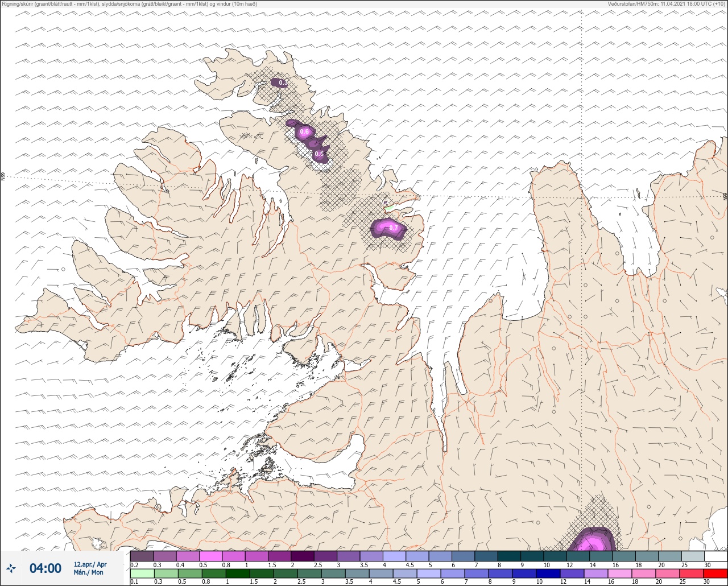728x586 pixels.
Task: Select the top-row legend swatch labeled 6
Action: pos(463,556)
